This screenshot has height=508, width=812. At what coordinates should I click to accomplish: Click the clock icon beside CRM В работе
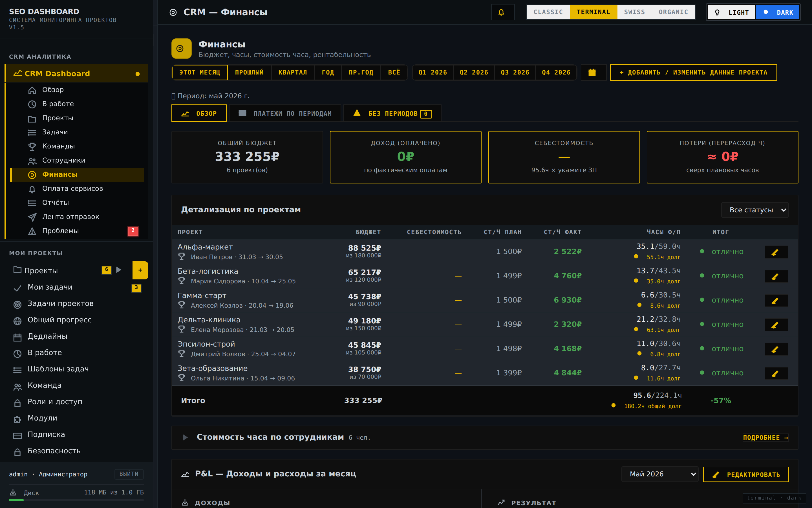point(32,104)
